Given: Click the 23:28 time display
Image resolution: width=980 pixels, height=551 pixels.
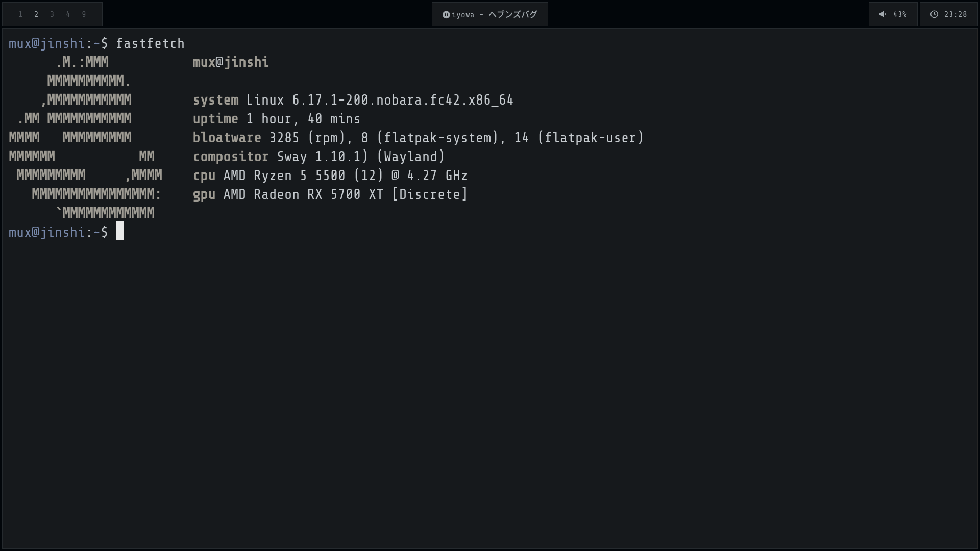Looking at the screenshot, I should coord(955,14).
